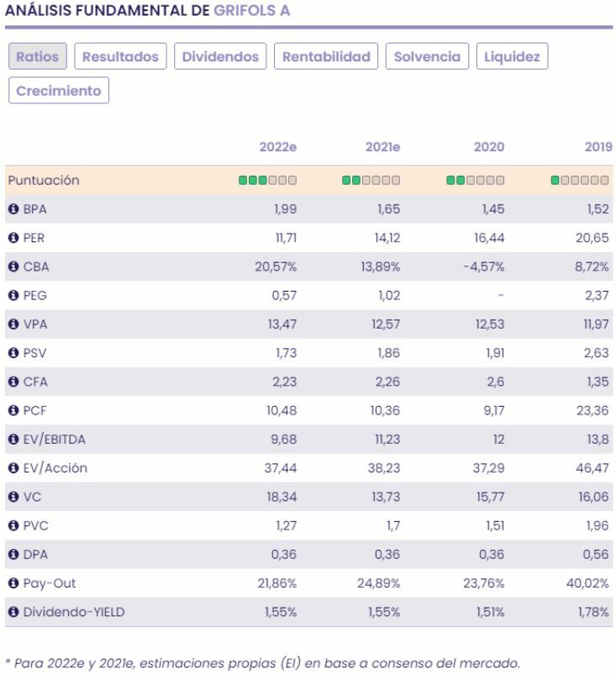Select the Ratios tab
The image size is (616, 675).
[x=38, y=57]
